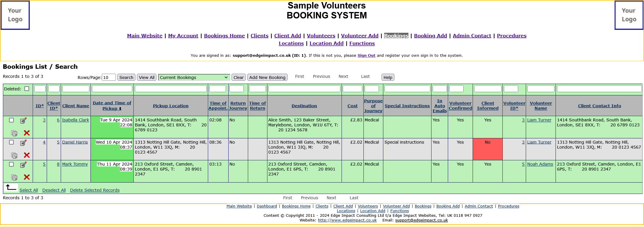Open Volunteers in the top navigation
The height and width of the screenshot is (227, 644).
(321, 36)
